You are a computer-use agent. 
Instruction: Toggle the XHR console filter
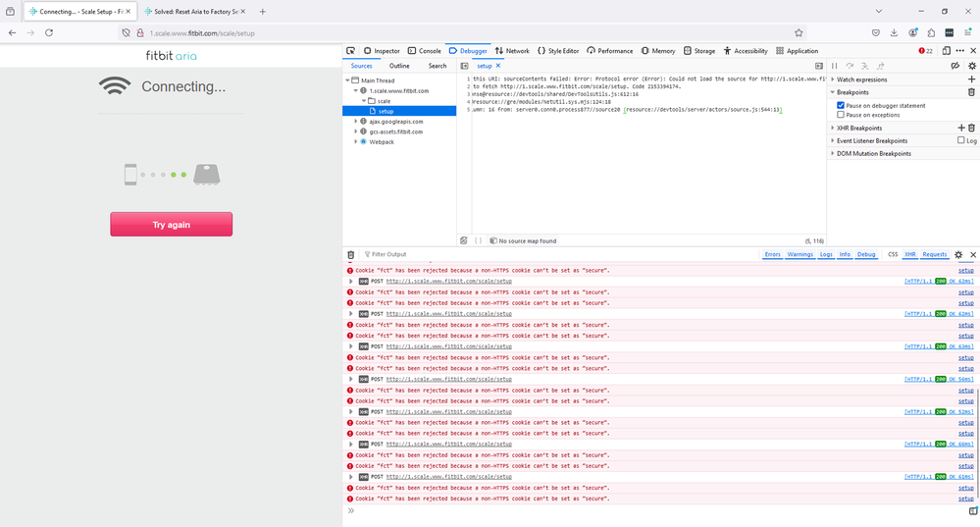(910, 254)
